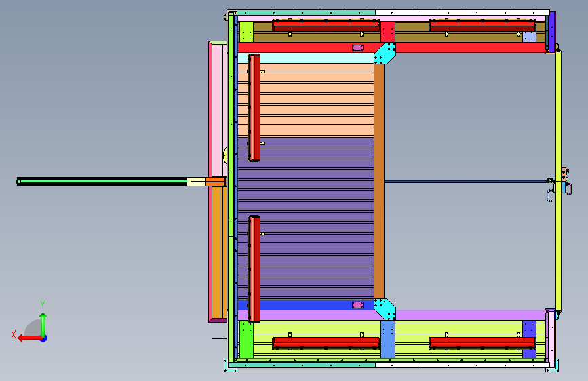Select the bright green block at bottom-left
Image resolution: width=588 pixels, height=381 pixels.
click(x=246, y=340)
